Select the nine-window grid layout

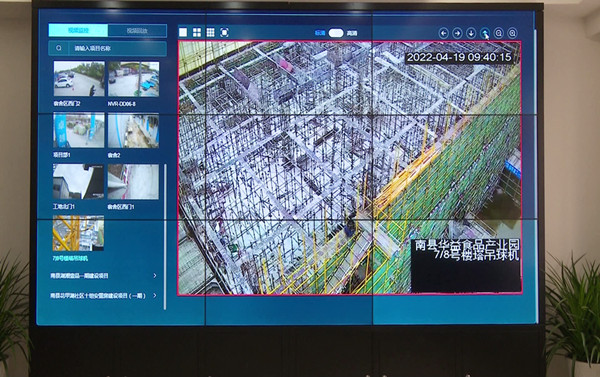(210, 33)
